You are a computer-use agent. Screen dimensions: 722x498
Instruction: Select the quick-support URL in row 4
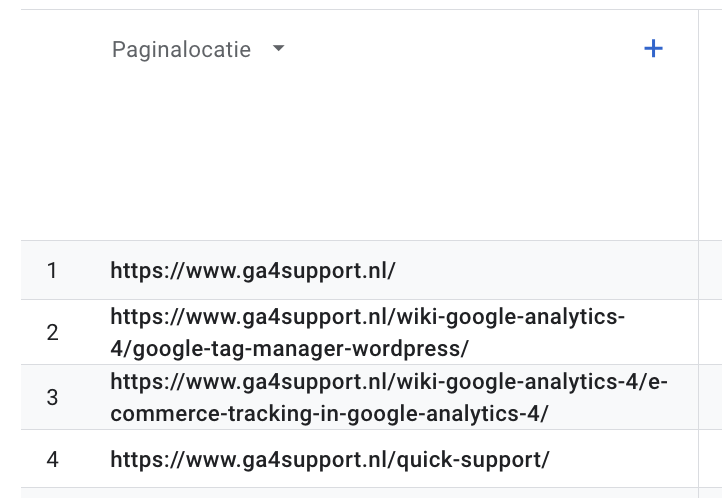click(x=330, y=460)
